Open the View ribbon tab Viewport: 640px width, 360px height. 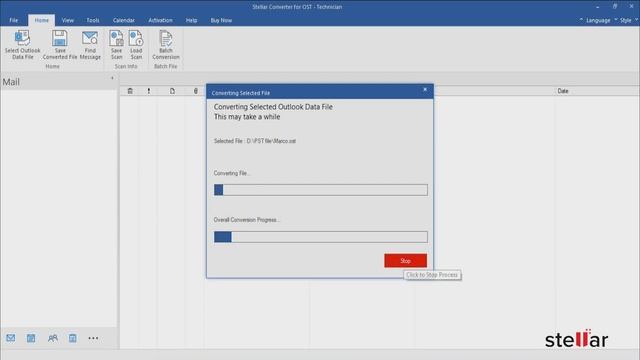coord(68,20)
